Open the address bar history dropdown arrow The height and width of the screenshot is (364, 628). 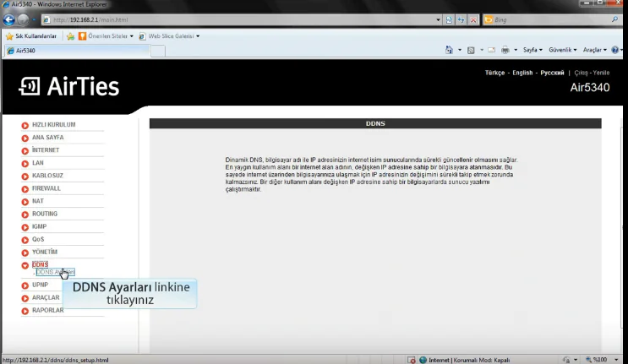[438, 19]
